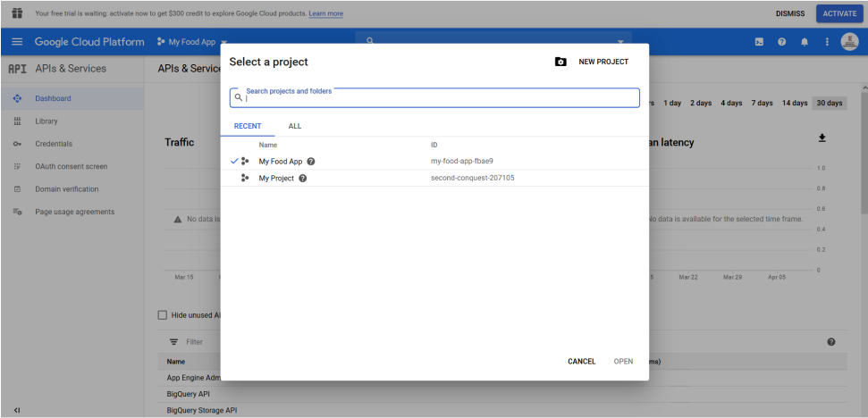Open the vertical three-dot settings menu
This screenshot has width=868, height=418.
[827, 42]
